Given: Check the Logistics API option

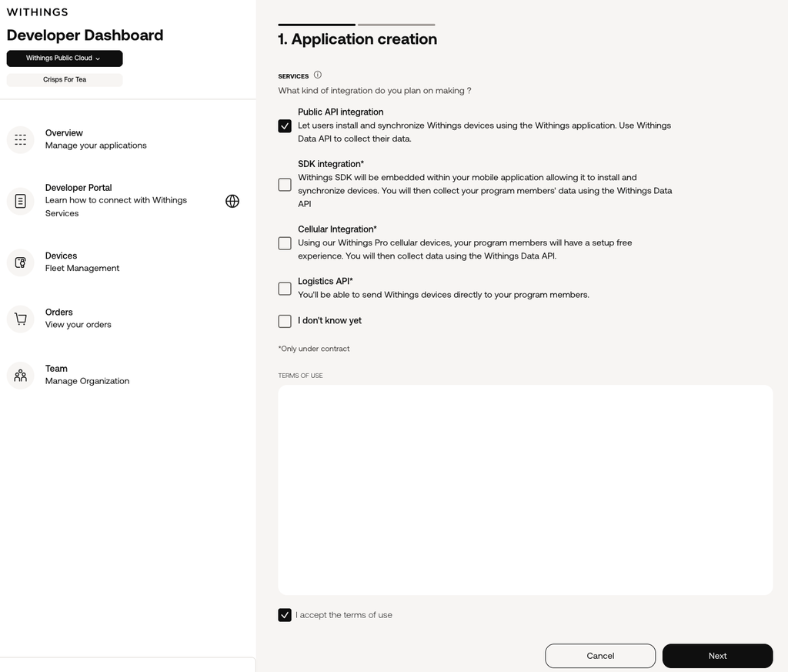Looking at the screenshot, I should [x=285, y=289].
